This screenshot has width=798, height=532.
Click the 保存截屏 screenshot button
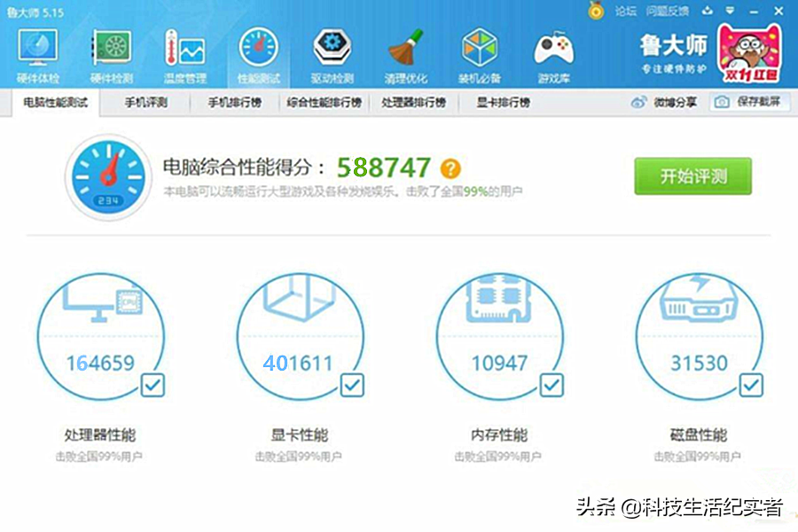point(749,103)
